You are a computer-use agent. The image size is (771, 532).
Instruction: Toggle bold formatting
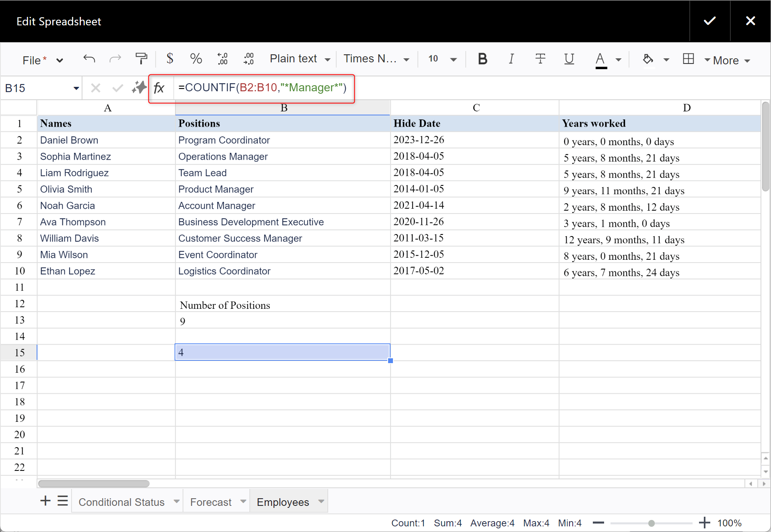click(482, 59)
